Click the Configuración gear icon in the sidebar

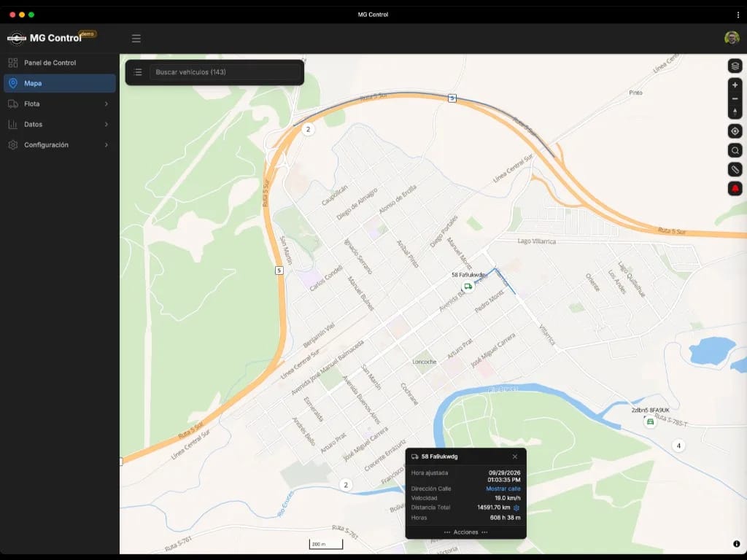click(x=13, y=145)
